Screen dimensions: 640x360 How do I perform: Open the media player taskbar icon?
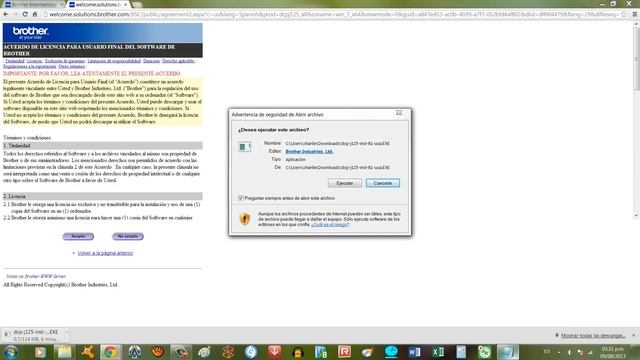pyautogui.click(x=40, y=352)
